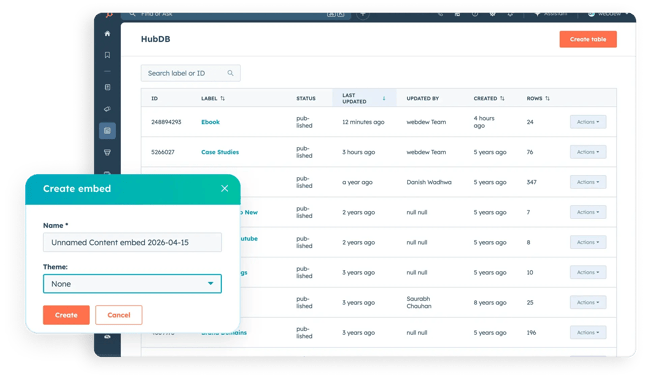Focus the Name field of the embed
Screen dimensions: 646x378
point(132,242)
